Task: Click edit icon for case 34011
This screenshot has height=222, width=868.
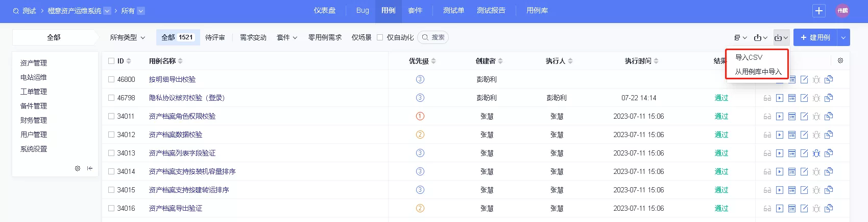Action: [x=804, y=116]
